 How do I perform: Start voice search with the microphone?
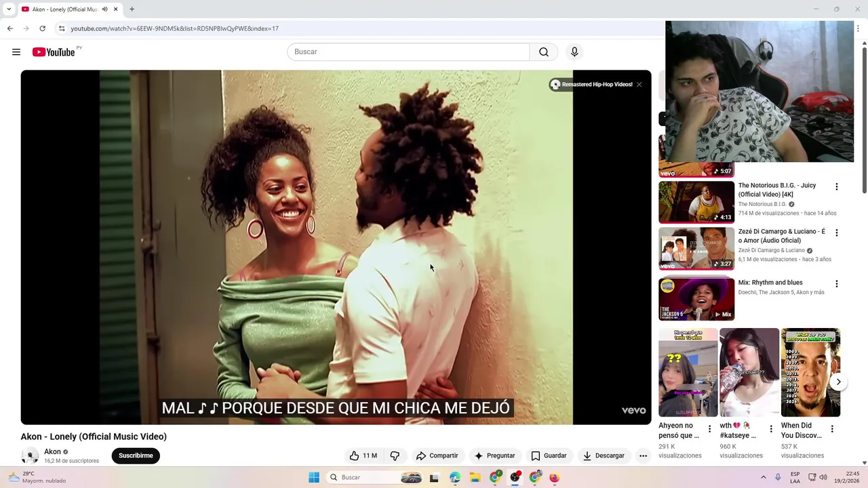(x=574, y=52)
